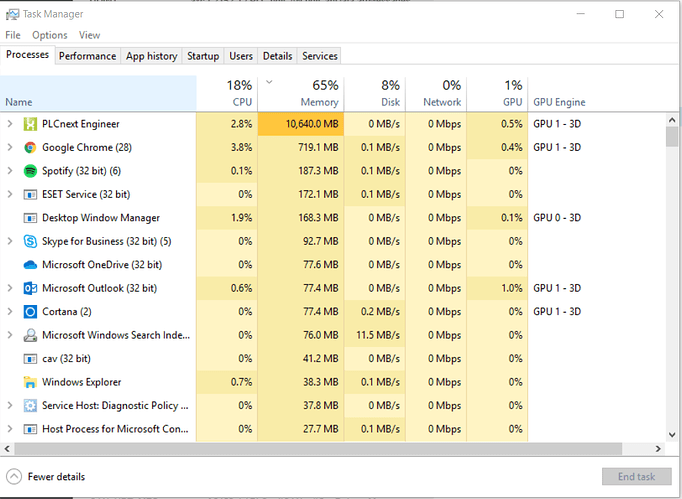This screenshot has width=682, height=499.
Task: Click the PLCnext Engineer process icon
Action: [30, 124]
